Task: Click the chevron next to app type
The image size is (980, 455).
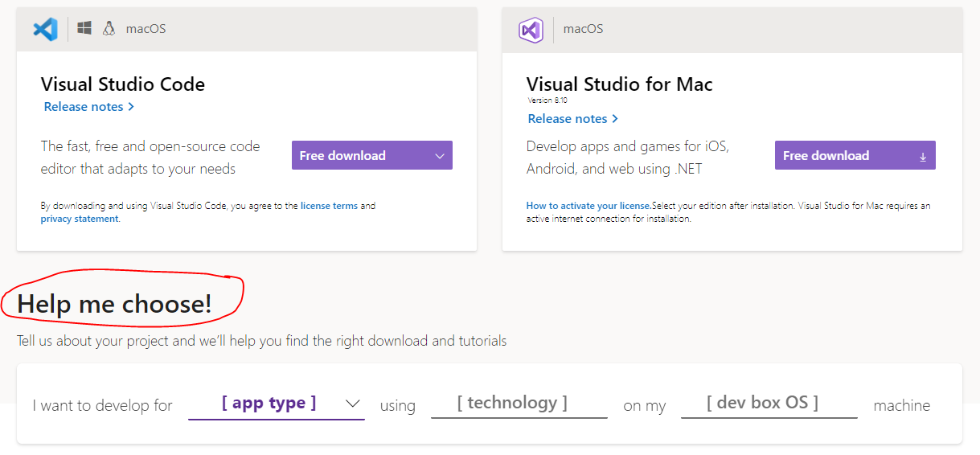Action: (352, 404)
